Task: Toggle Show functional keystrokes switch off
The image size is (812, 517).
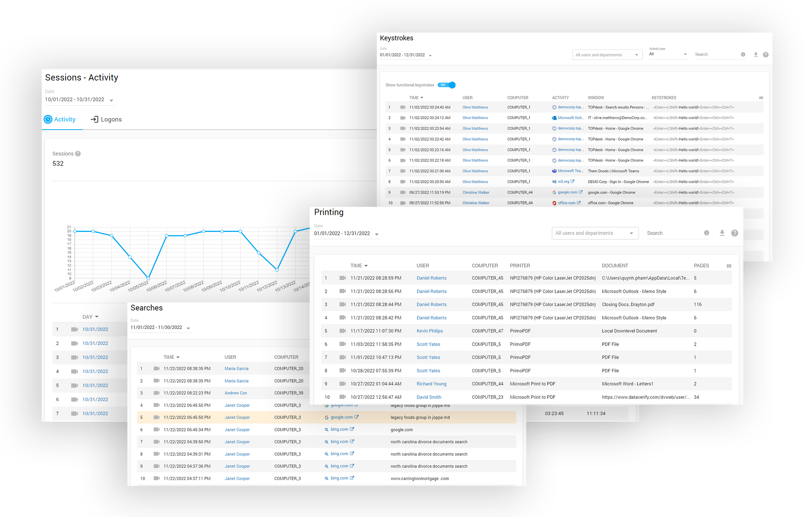Action: click(447, 85)
